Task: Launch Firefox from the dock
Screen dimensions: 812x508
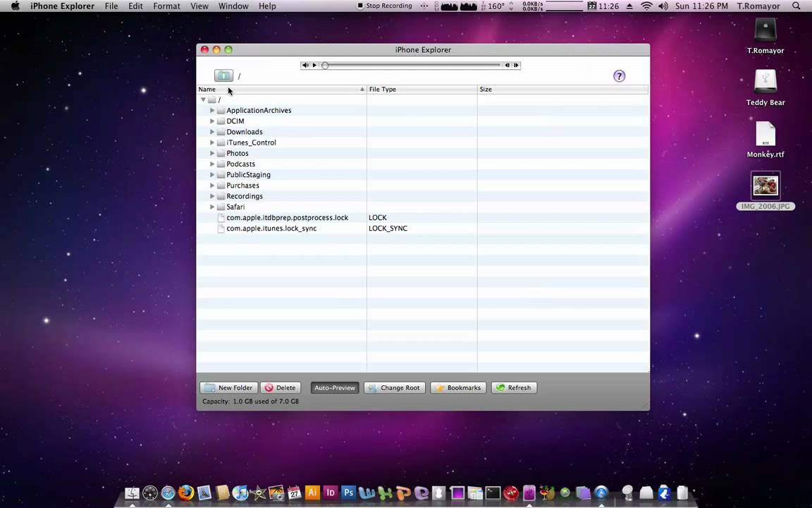Action: tap(186, 492)
